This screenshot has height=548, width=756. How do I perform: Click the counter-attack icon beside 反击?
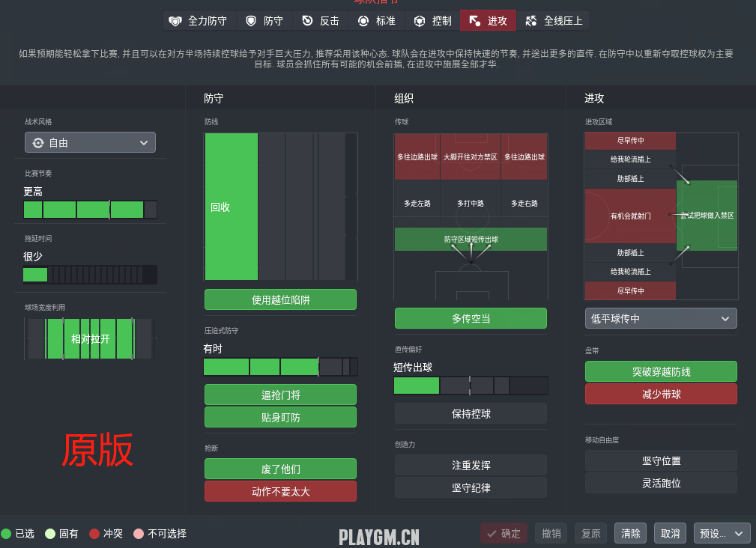(x=307, y=21)
